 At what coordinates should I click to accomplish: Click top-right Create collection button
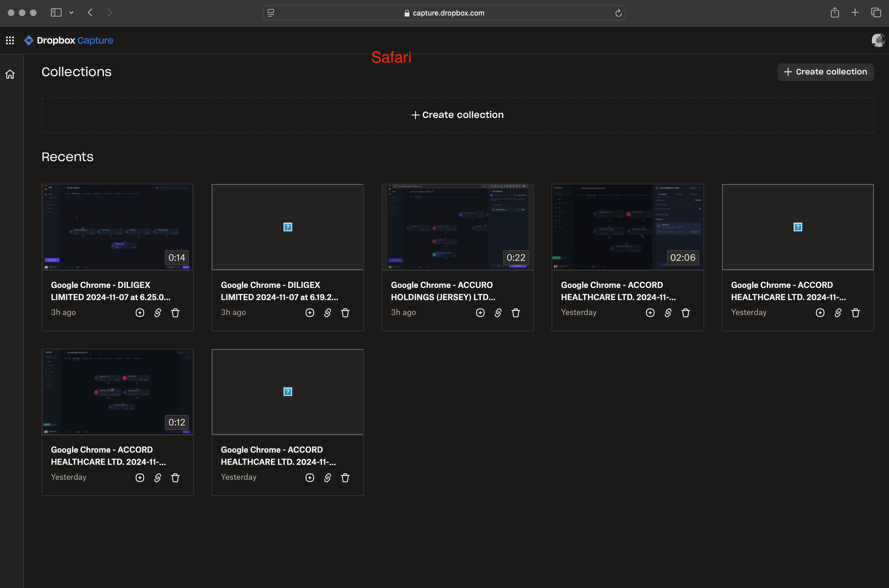(825, 72)
